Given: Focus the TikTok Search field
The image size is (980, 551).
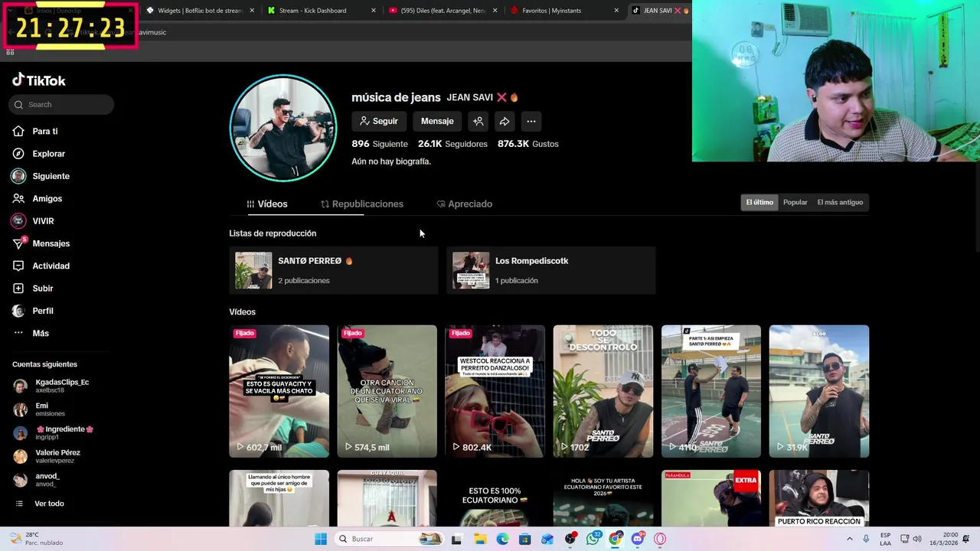Looking at the screenshot, I should click(x=61, y=104).
